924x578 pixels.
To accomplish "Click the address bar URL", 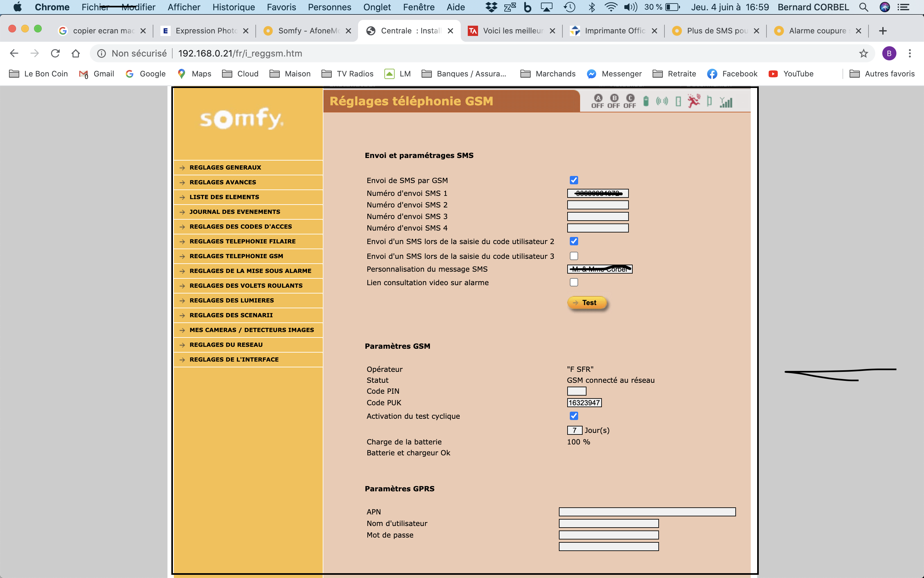I will (240, 54).
